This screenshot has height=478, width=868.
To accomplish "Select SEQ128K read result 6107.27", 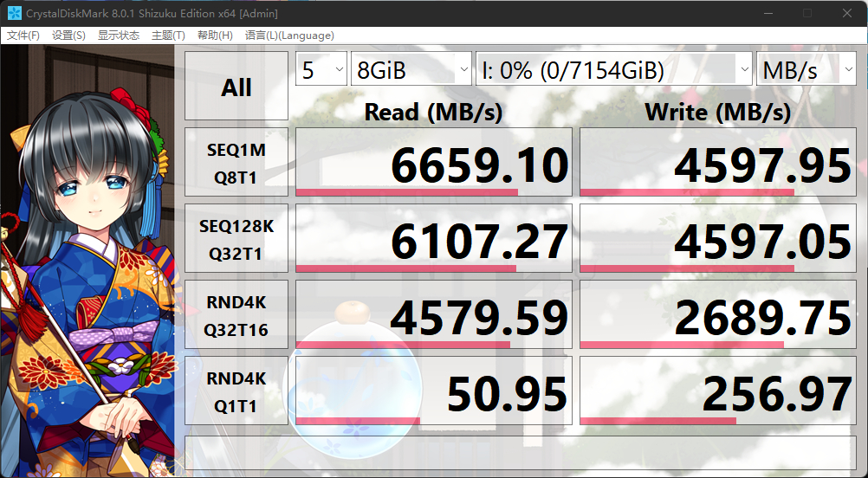I will tap(434, 238).
